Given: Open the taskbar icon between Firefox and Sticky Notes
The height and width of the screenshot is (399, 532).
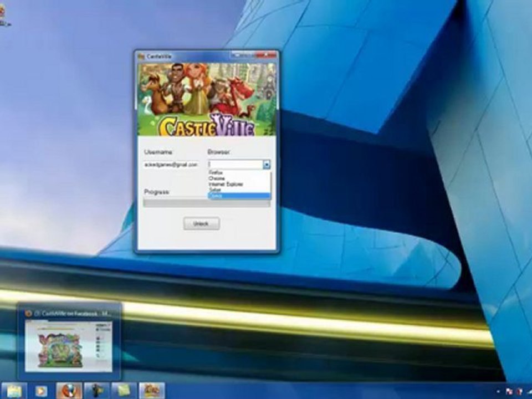Looking at the screenshot, I should pos(96,391).
